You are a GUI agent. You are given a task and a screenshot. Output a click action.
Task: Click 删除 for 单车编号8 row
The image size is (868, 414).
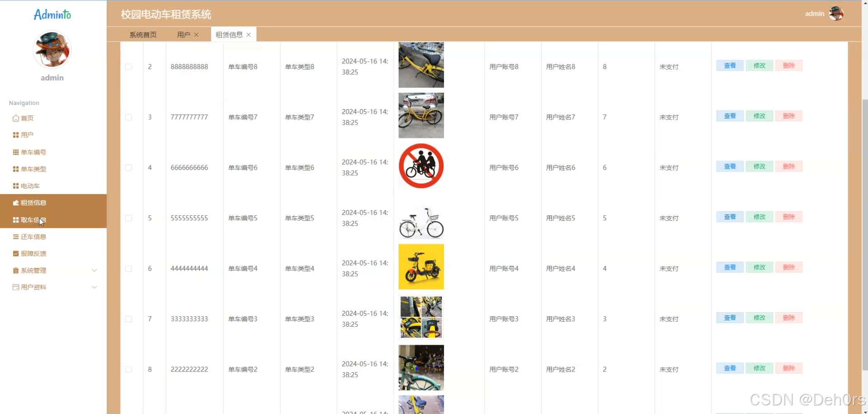point(789,66)
